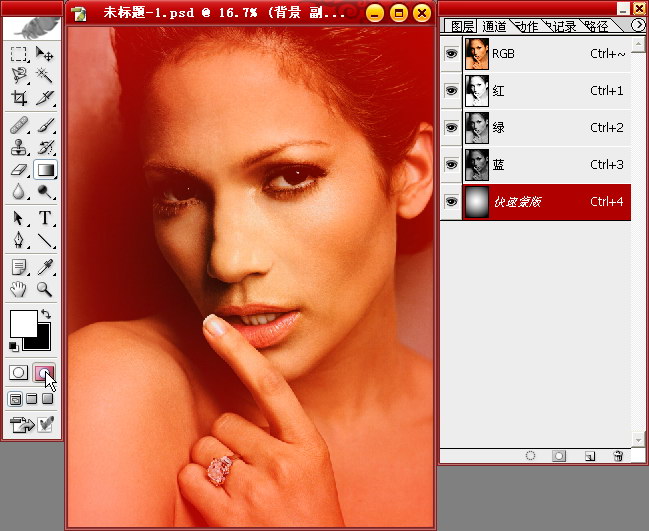The height and width of the screenshot is (531, 649).
Task: Select the RGB composite channel thumbnail
Action: pyautogui.click(x=477, y=54)
